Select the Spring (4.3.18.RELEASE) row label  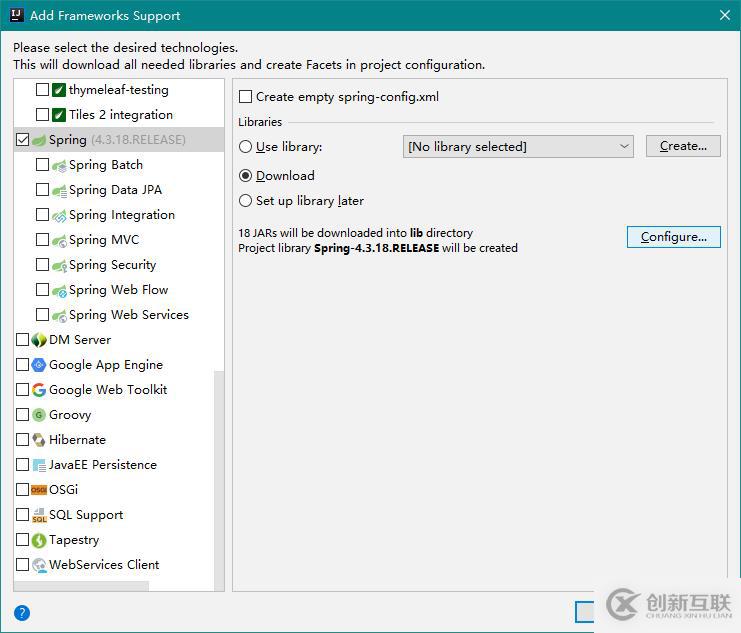(x=117, y=140)
